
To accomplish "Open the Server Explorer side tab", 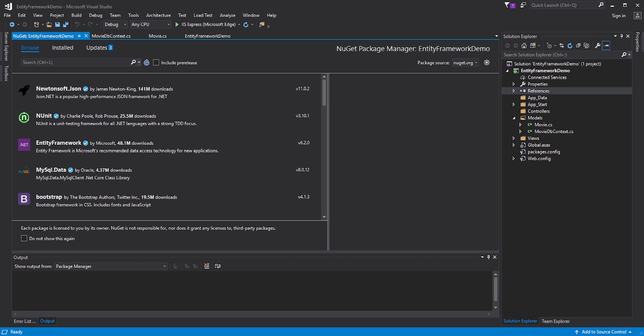I will (6, 46).
